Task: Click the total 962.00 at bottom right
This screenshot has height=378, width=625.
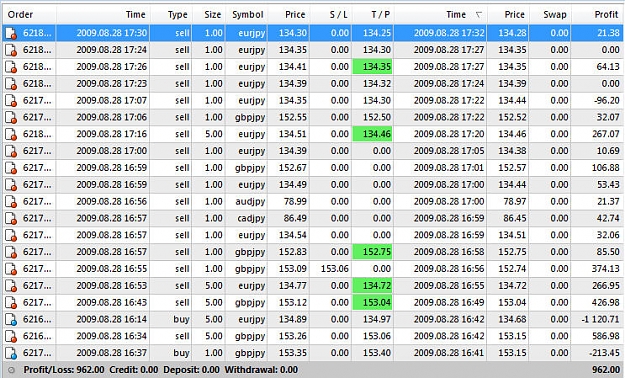Action: (605, 370)
